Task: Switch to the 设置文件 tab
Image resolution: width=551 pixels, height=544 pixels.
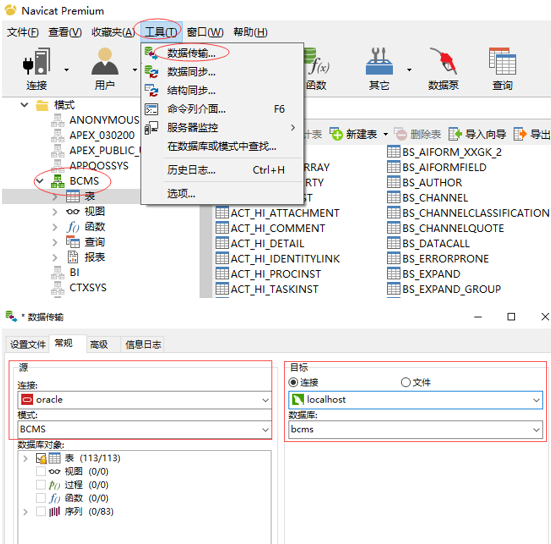Action: coord(28,344)
